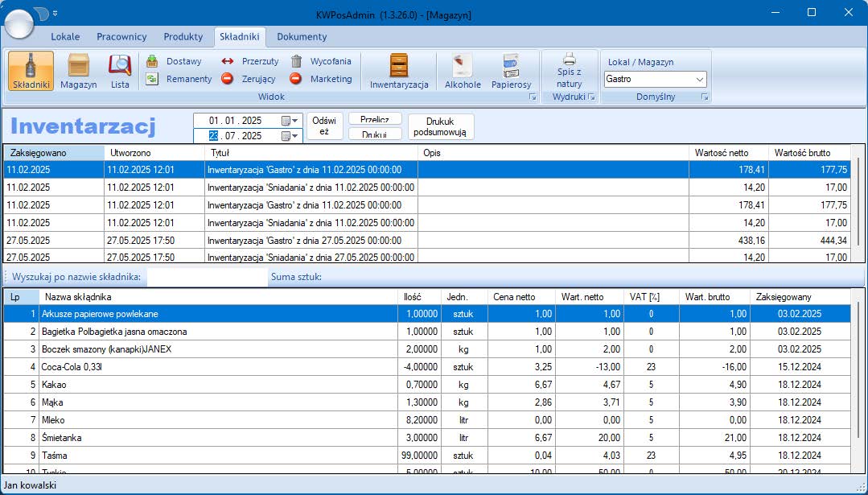Image resolution: width=868 pixels, height=495 pixels.
Task: Switch to the Produkty ribbon tab
Action: [183, 36]
